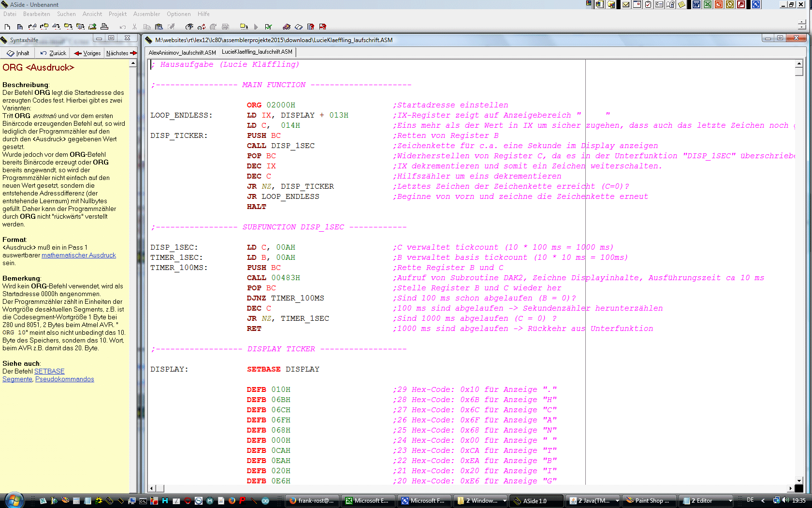
Task: Click the yellow folder icon left of play
Action: tap(244, 27)
